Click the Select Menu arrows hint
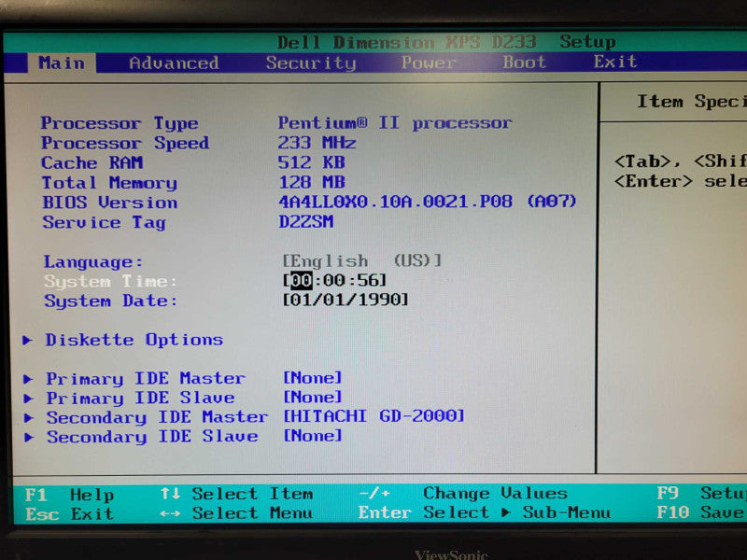This screenshot has width=747, height=560. click(x=237, y=512)
